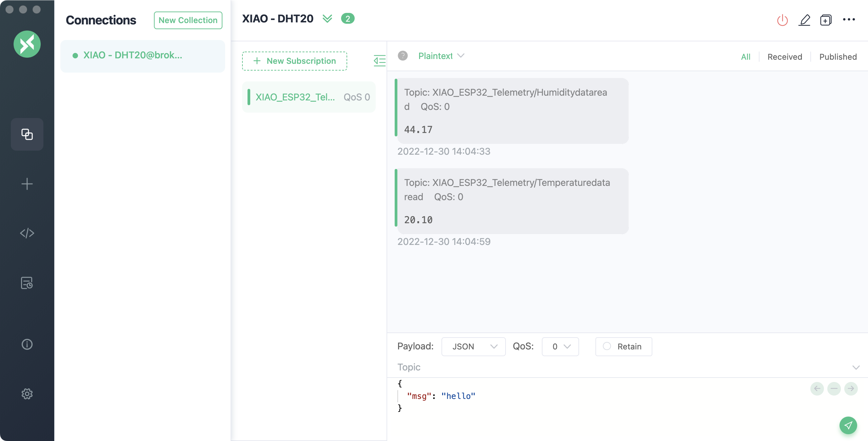The image size is (868, 441).
Task: Open the Settings gear icon
Action: [27, 394]
